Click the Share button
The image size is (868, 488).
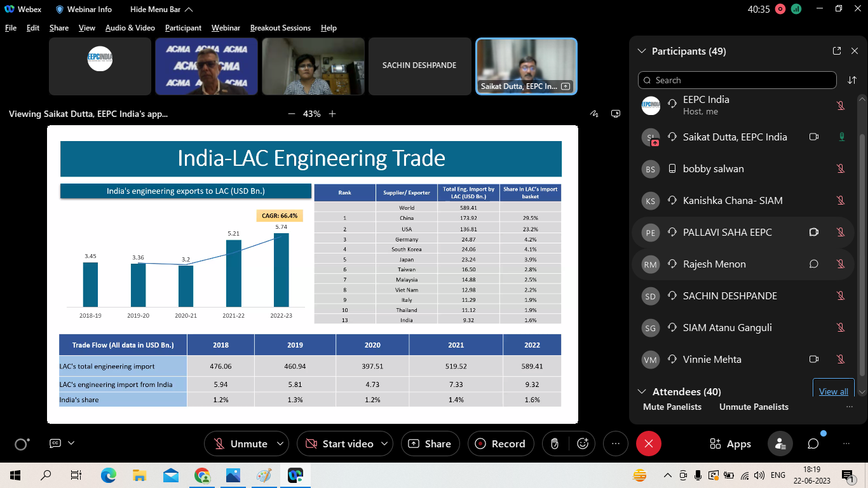(x=430, y=444)
